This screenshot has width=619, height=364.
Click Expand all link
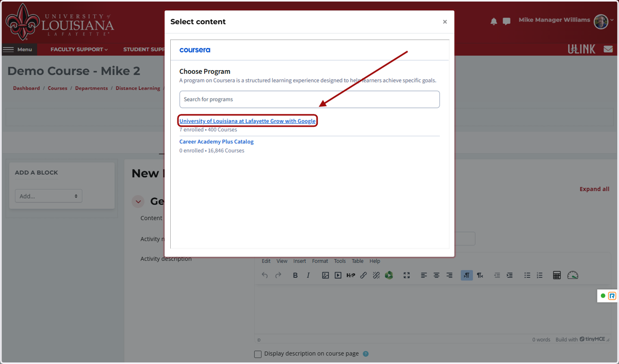click(594, 189)
